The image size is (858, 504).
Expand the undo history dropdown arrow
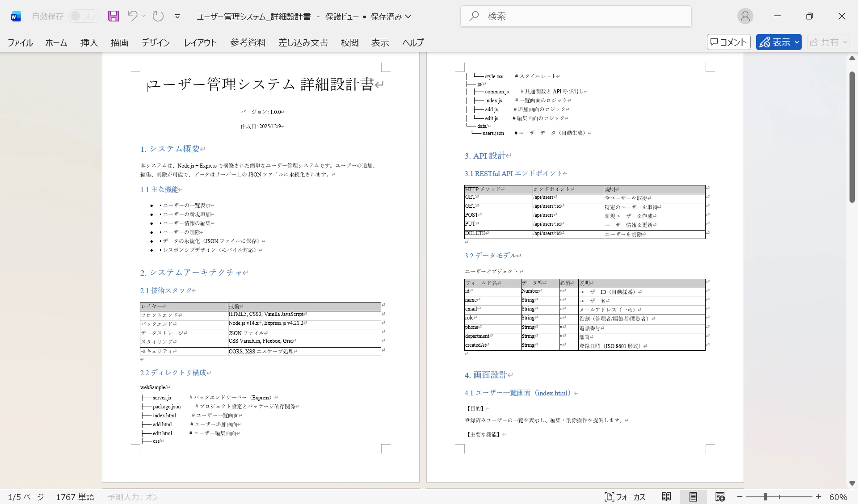coord(144,16)
